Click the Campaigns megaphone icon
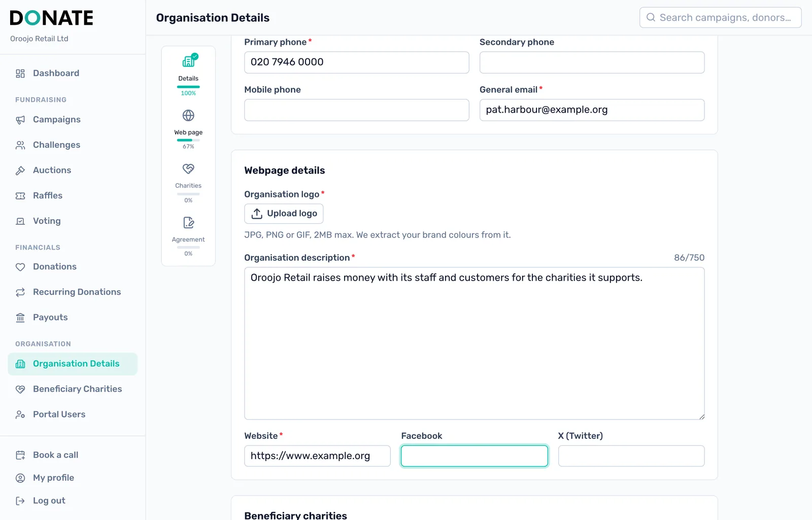The height and width of the screenshot is (520, 812). 20,120
